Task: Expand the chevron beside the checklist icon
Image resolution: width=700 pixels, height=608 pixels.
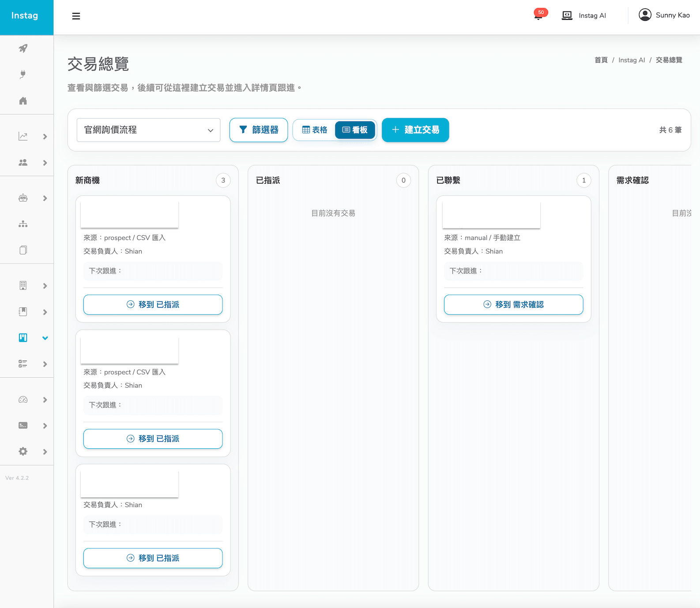Action: point(45,364)
